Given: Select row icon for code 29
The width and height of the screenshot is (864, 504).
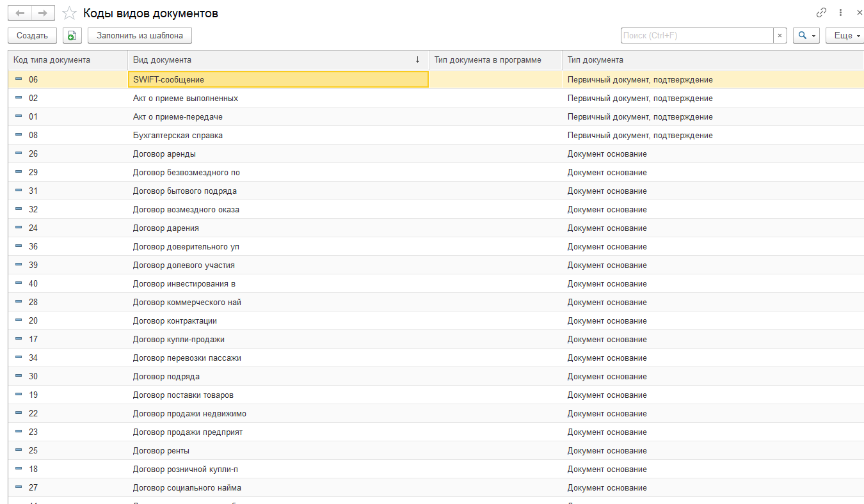Looking at the screenshot, I should [18, 172].
